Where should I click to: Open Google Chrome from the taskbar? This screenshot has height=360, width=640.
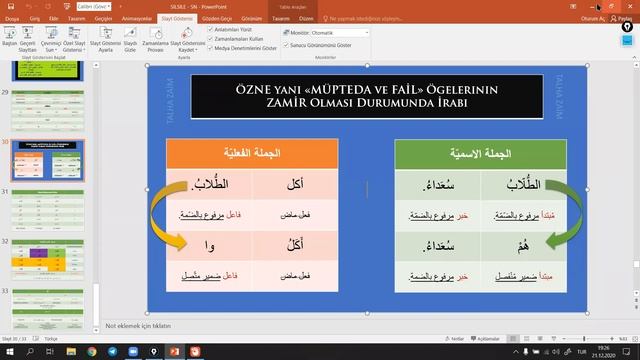click(x=92, y=352)
